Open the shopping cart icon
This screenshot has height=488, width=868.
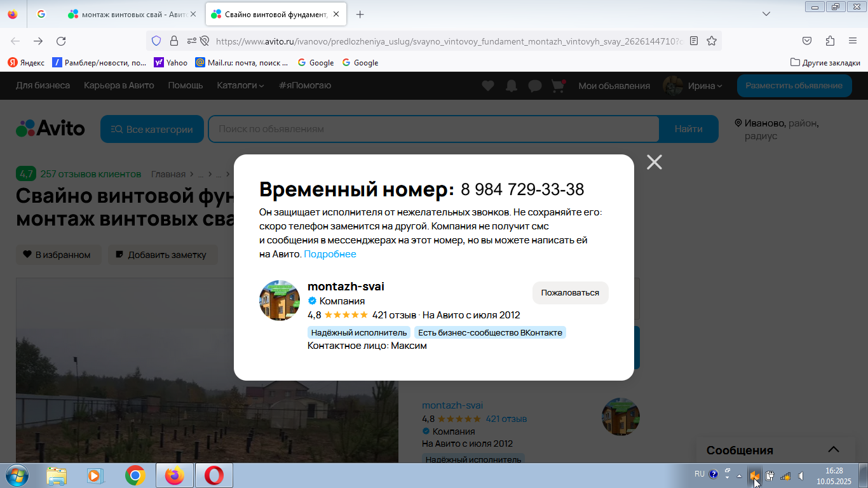[558, 86]
